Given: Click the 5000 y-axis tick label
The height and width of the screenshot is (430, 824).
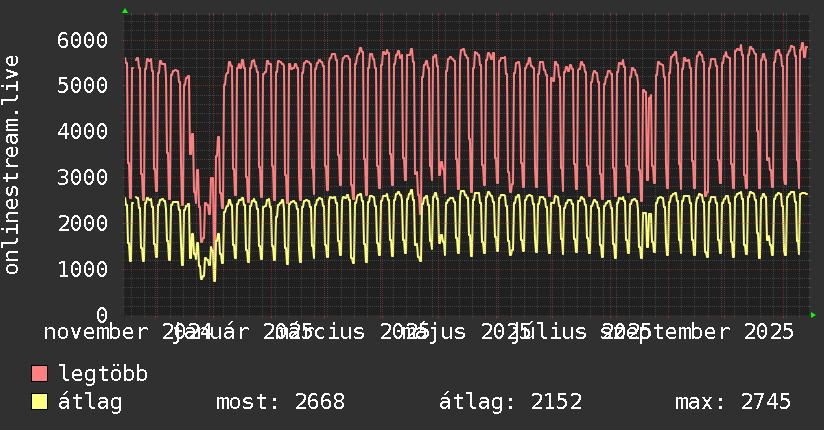Looking at the screenshot, I should pos(81,86).
